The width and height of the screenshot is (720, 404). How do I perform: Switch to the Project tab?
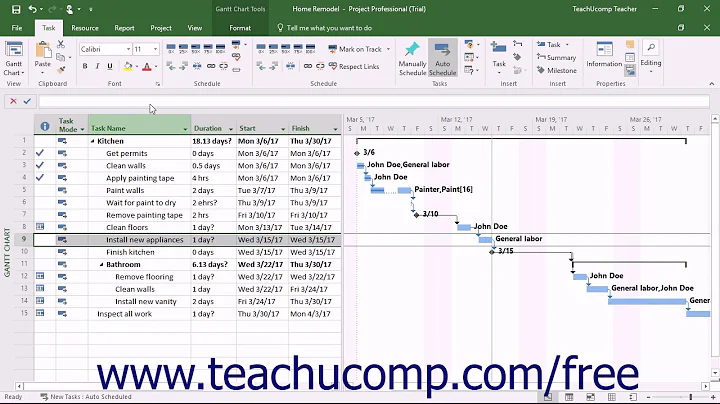click(161, 28)
